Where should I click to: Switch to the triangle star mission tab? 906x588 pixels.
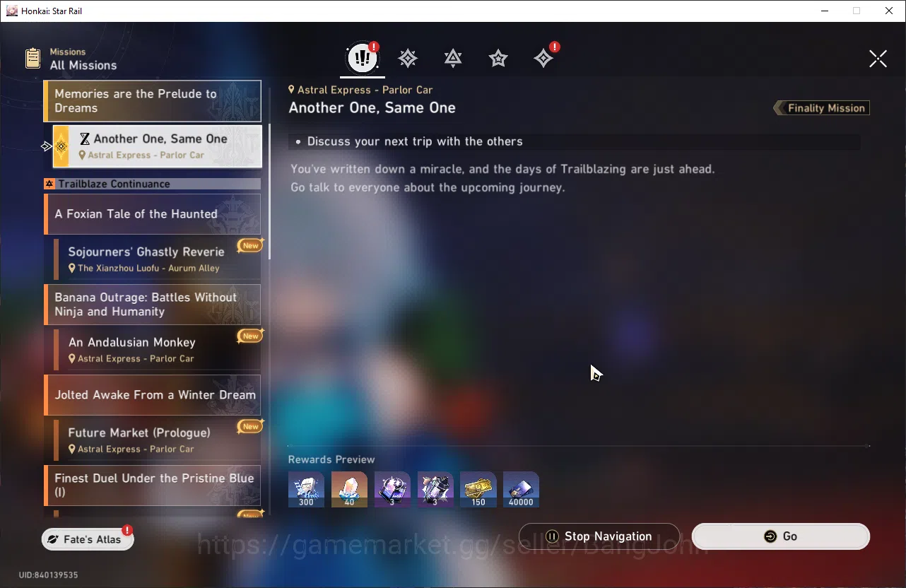click(x=453, y=59)
